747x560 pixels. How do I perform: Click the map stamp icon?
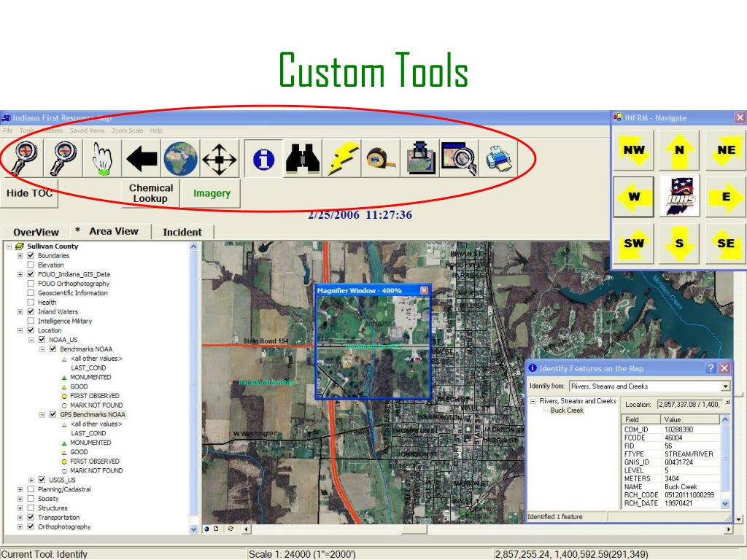(x=420, y=157)
